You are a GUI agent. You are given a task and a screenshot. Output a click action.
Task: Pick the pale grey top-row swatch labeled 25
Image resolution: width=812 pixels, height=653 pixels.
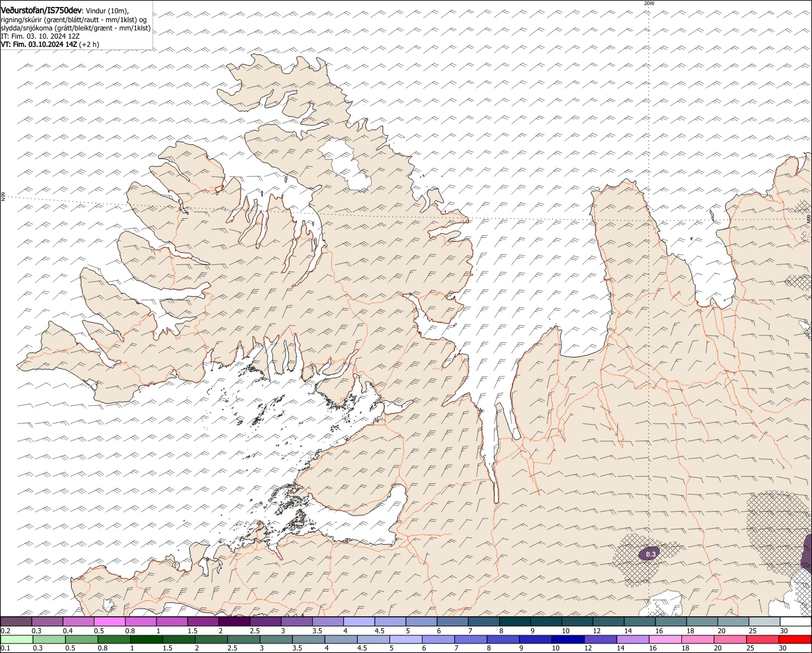click(764, 621)
